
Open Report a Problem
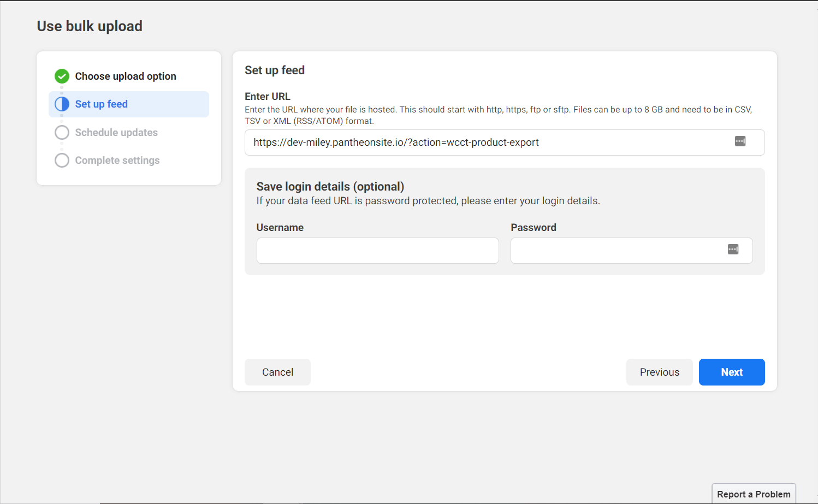(754, 494)
